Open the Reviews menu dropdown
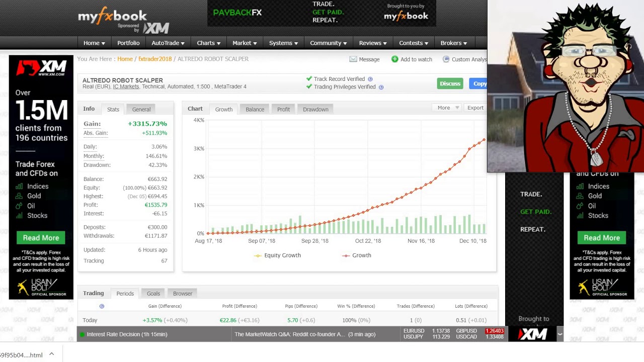Viewport: 644px width, 362px height. click(x=373, y=43)
